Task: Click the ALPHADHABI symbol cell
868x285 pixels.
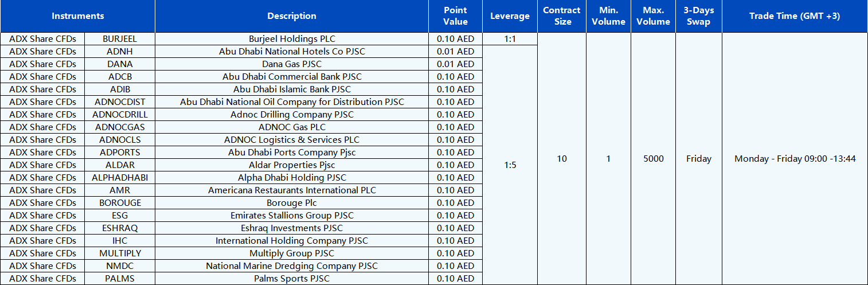Action: click(x=120, y=178)
